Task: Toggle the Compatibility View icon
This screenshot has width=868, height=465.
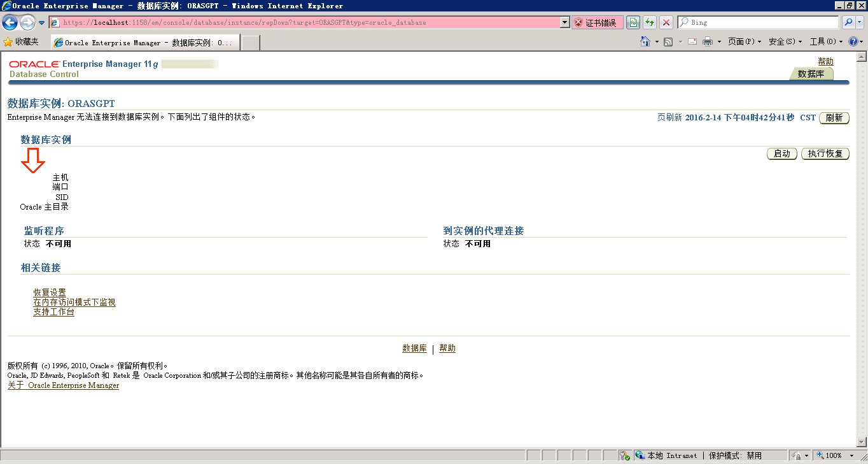Action: pyautogui.click(x=633, y=22)
